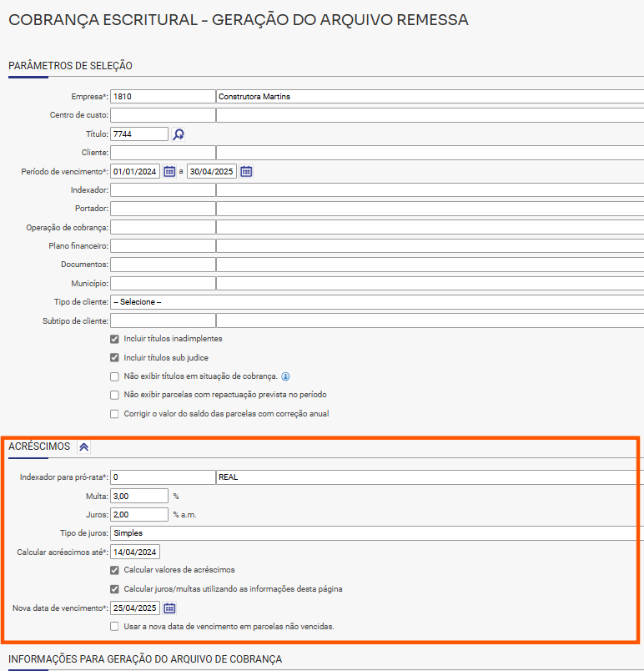Click the Construtora Martins name field
The width and height of the screenshot is (644, 671).
click(x=430, y=97)
